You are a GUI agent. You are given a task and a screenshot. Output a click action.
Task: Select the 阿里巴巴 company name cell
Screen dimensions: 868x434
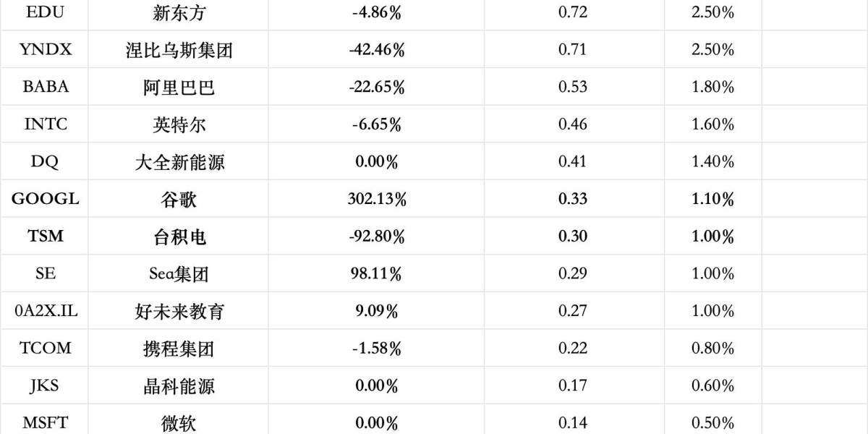179,87
